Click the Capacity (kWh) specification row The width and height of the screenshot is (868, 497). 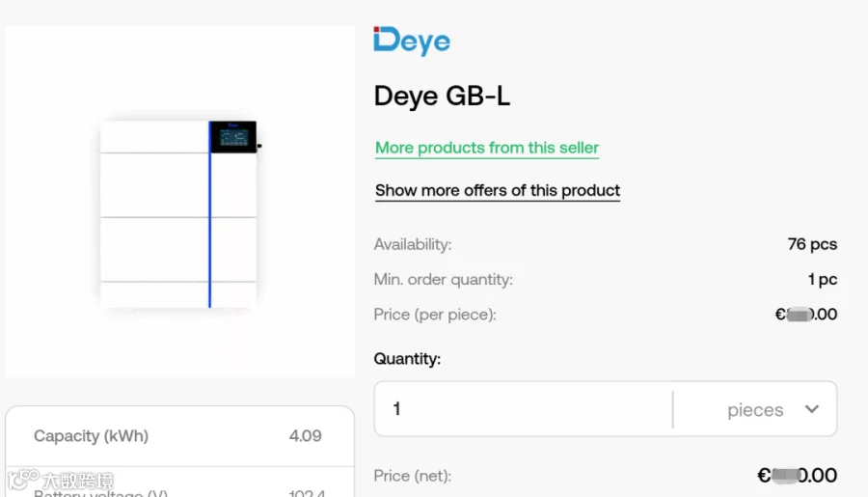[x=179, y=436]
